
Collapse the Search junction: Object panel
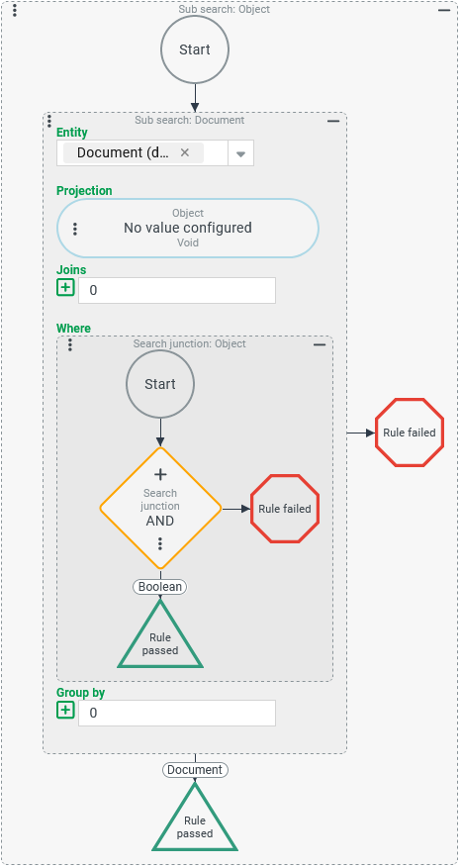[320, 344]
